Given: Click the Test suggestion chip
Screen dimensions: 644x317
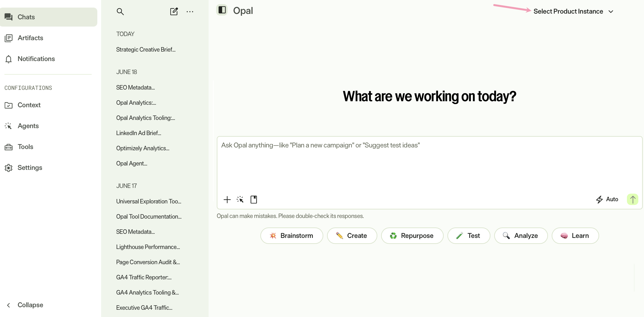Looking at the screenshot, I should click(469, 236).
